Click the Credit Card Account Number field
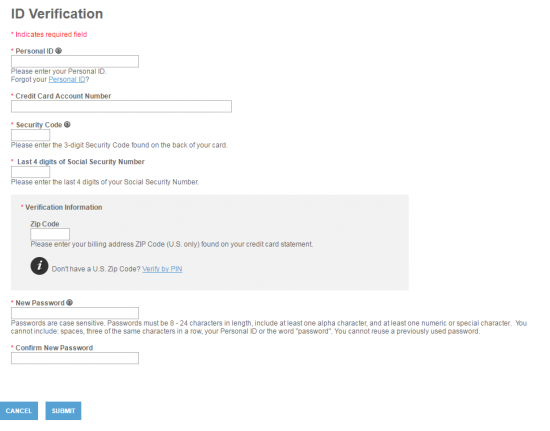The image size is (550, 431). 121,106
